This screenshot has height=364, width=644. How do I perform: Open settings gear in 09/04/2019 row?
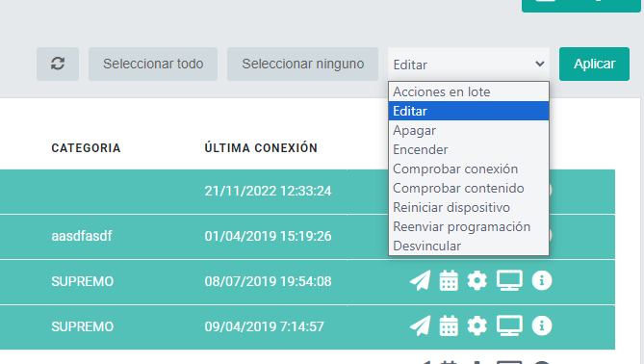tap(477, 326)
